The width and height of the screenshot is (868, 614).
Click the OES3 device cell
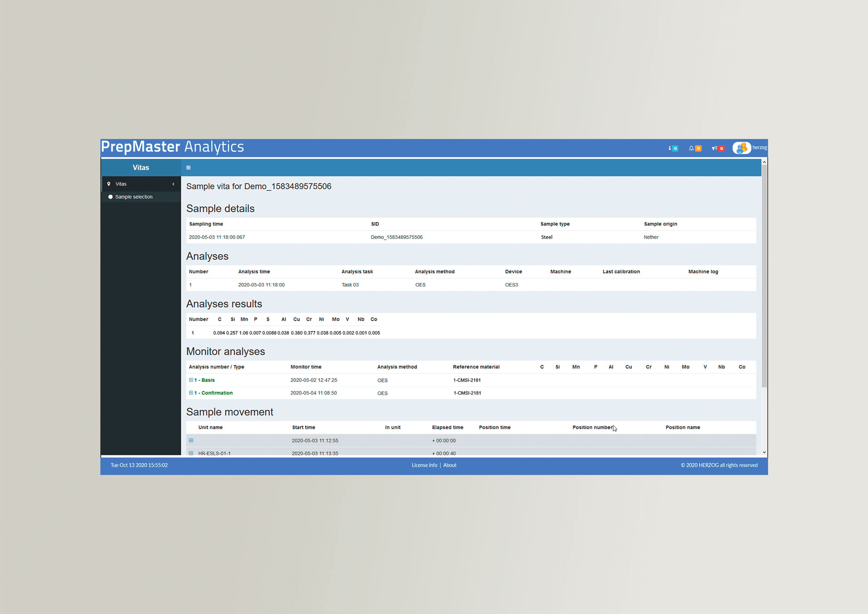click(x=511, y=285)
